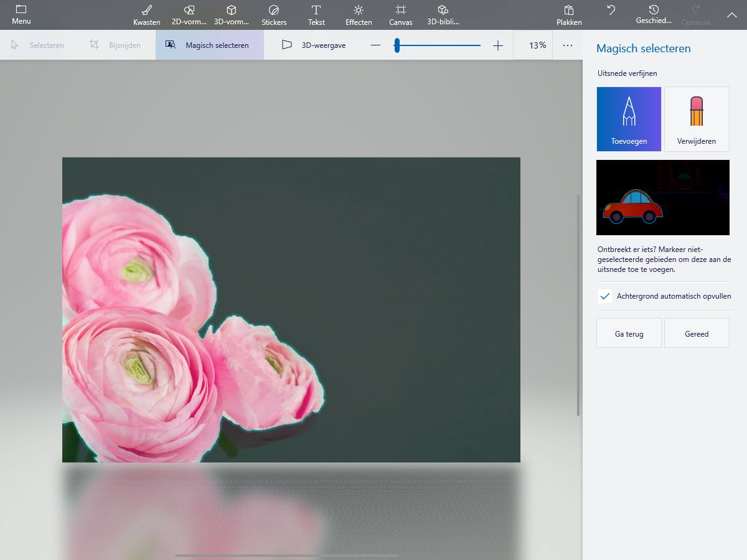
Task: Select the Tekst tool
Action: [x=316, y=15]
